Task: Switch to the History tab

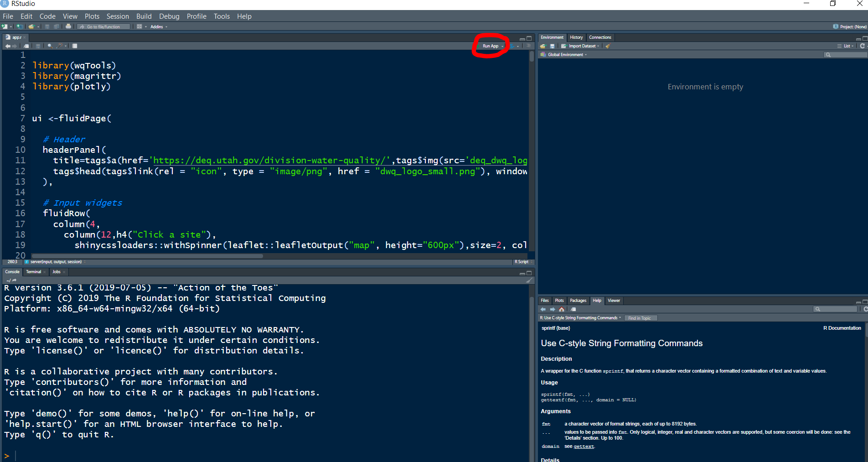Action: 576,37
